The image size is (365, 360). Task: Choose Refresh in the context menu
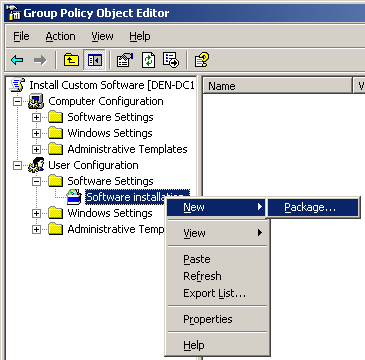click(x=217, y=276)
